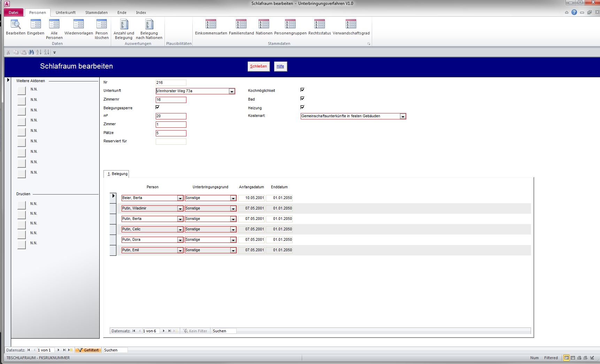This screenshot has height=364, width=600.
Task: Switch to the Stammdaten ribbon tab
Action: [x=97, y=13]
